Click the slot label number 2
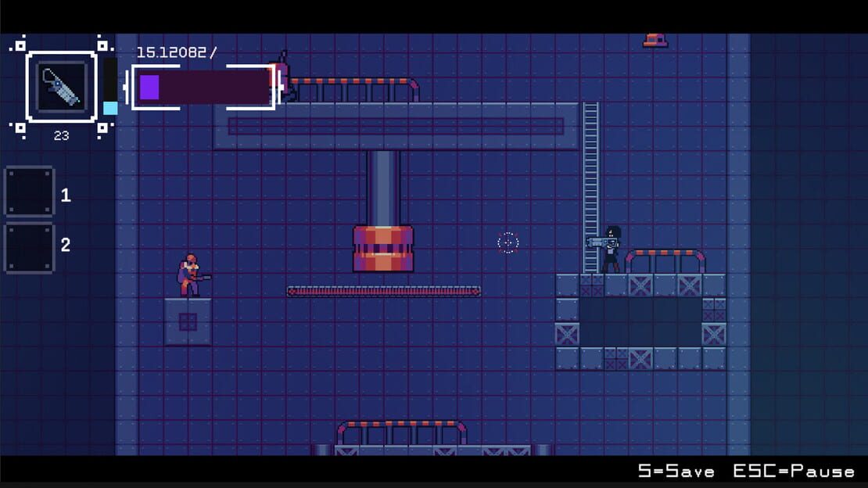This screenshot has width=868, height=488. click(x=66, y=245)
